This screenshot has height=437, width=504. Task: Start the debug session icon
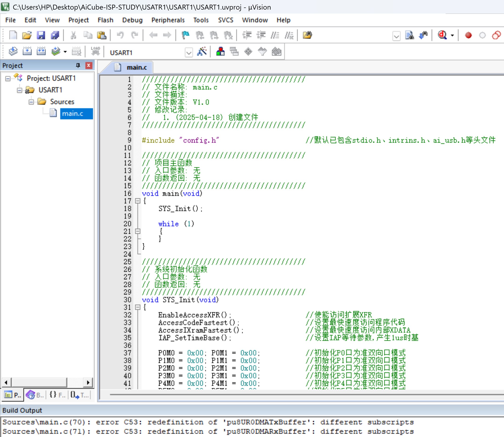[442, 35]
